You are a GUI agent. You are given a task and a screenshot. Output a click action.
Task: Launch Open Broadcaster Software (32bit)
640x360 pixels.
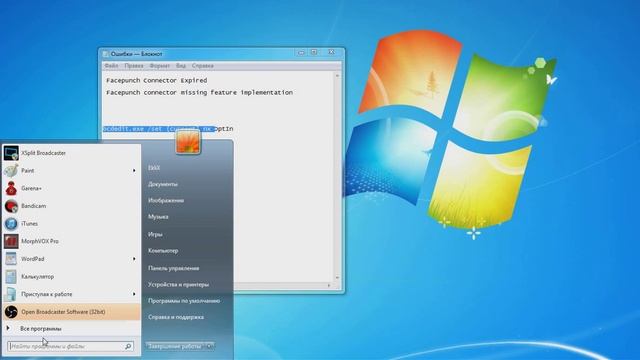click(x=71, y=312)
